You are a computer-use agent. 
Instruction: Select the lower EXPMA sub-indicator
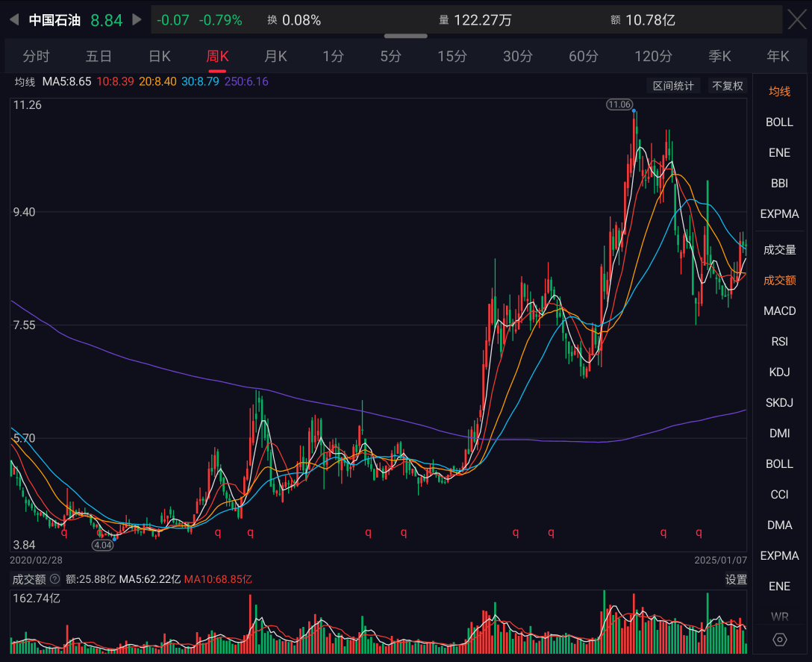pyautogui.click(x=779, y=555)
